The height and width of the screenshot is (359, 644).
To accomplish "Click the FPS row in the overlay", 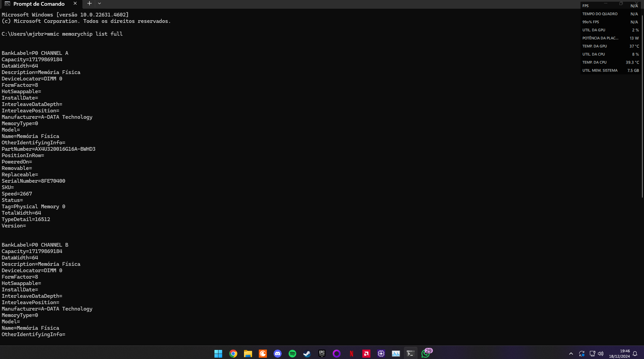I will (x=610, y=6).
